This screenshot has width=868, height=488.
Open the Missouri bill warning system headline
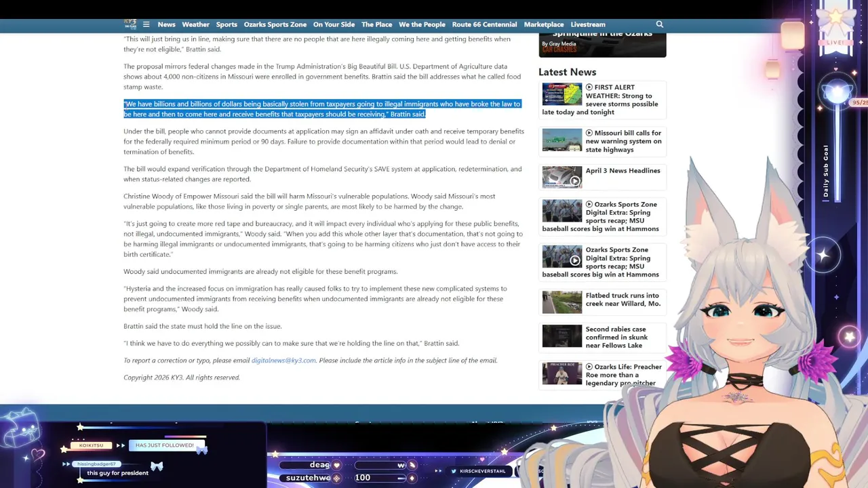[623, 142]
